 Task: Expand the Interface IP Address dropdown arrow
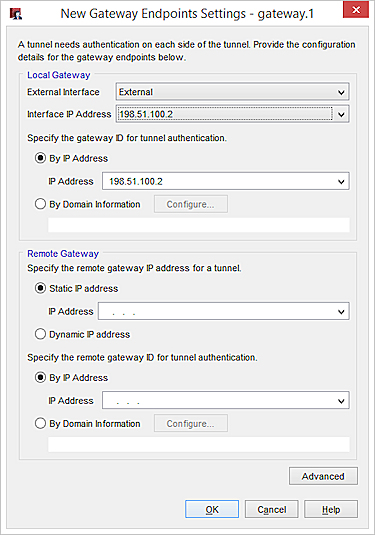[x=341, y=114]
